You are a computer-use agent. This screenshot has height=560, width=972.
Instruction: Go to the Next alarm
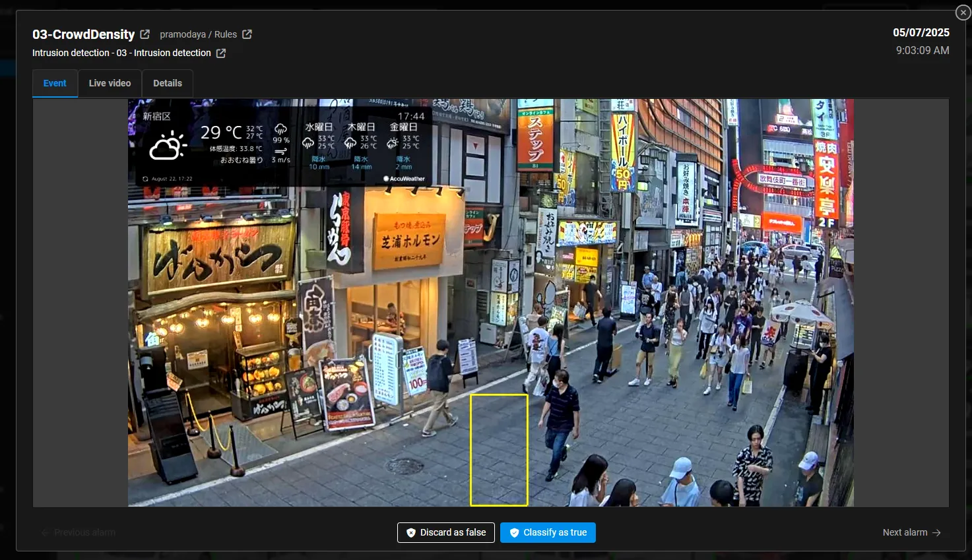(x=912, y=532)
